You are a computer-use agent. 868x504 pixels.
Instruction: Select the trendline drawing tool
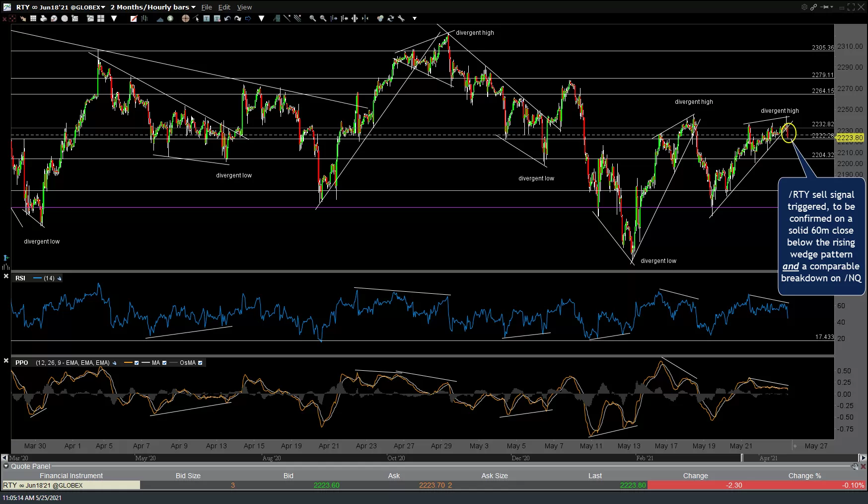coord(287,18)
